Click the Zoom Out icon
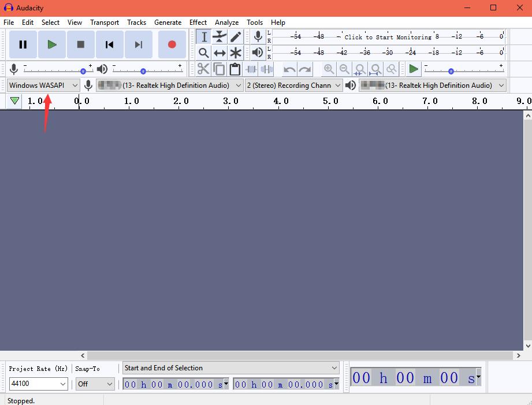Image resolution: width=532 pixels, height=405 pixels. point(344,69)
